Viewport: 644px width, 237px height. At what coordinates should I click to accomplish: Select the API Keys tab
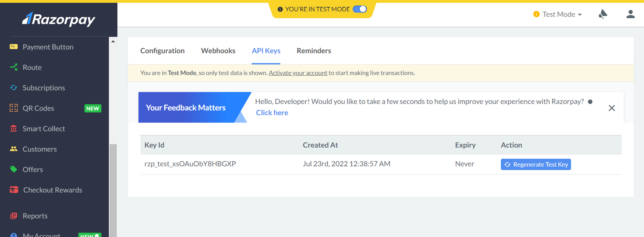coord(266,51)
